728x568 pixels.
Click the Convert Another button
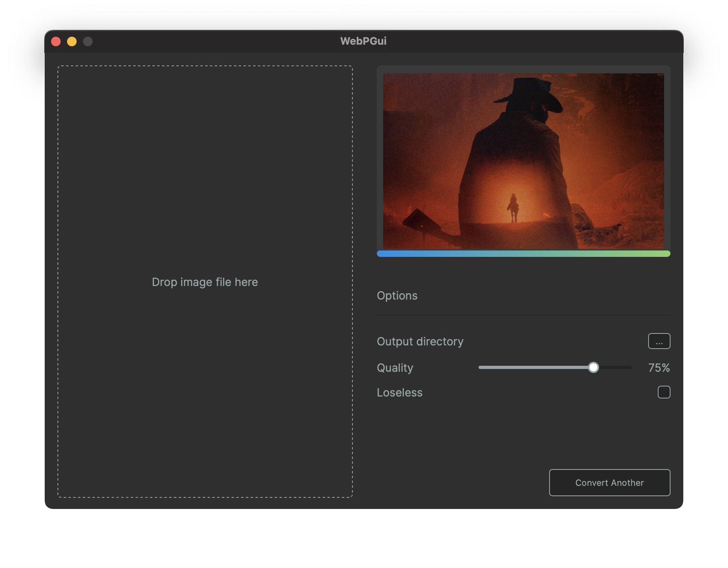[x=609, y=483]
